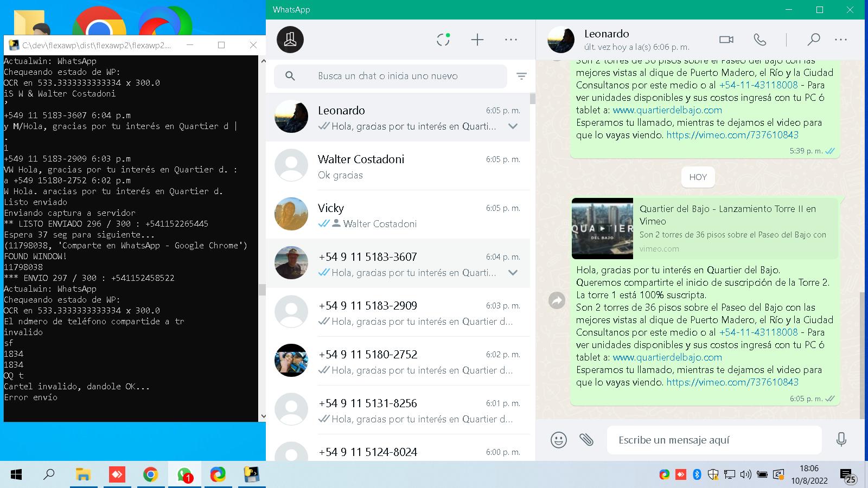The height and width of the screenshot is (488, 868).
Task: Click Edge icon in system tray
Action: [665, 475]
